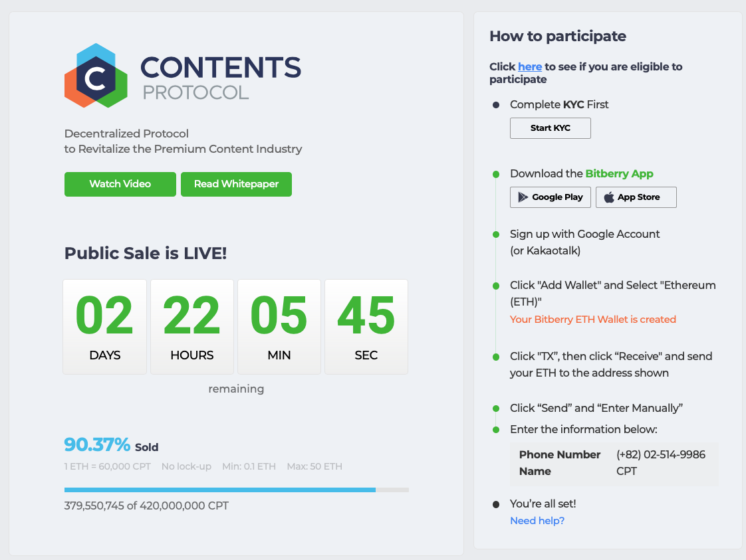Screen dimensions: 746x560
Task: Click the HOURS countdown tile
Action: pyautogui.click(x=191, y=327)
